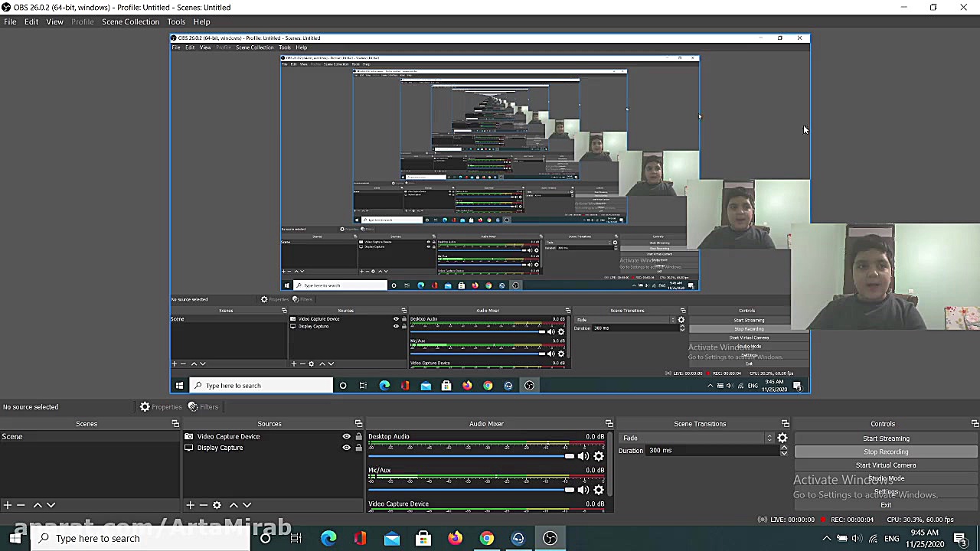The height and width of the screenshot is (551, 980).
Task: Remove selected scene with minus icon
Action: 21,505
